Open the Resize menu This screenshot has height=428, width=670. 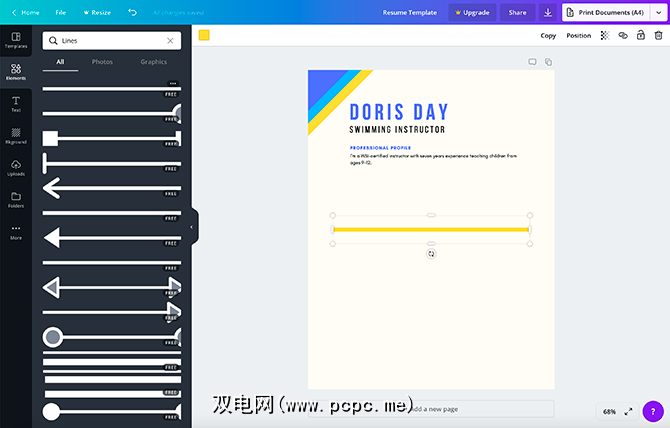[x=97, y=12]
